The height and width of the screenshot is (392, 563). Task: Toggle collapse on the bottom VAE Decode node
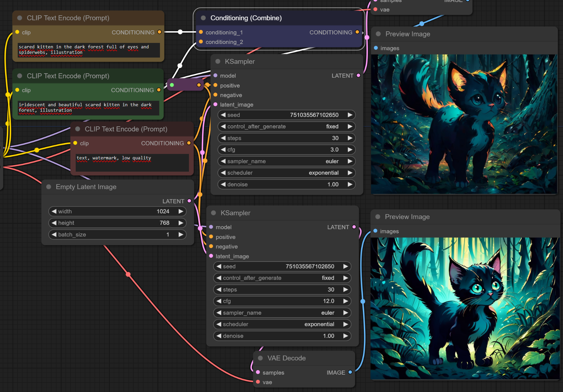[261, 358]
